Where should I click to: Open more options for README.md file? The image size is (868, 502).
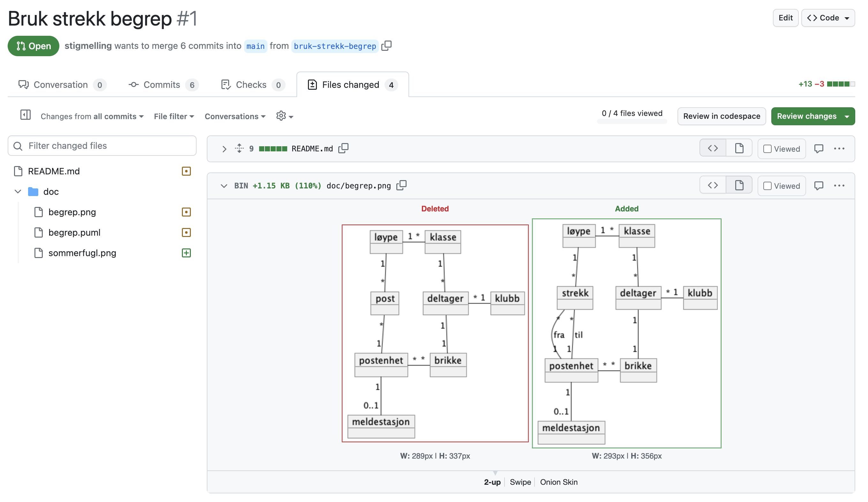(x=839, y=148)
